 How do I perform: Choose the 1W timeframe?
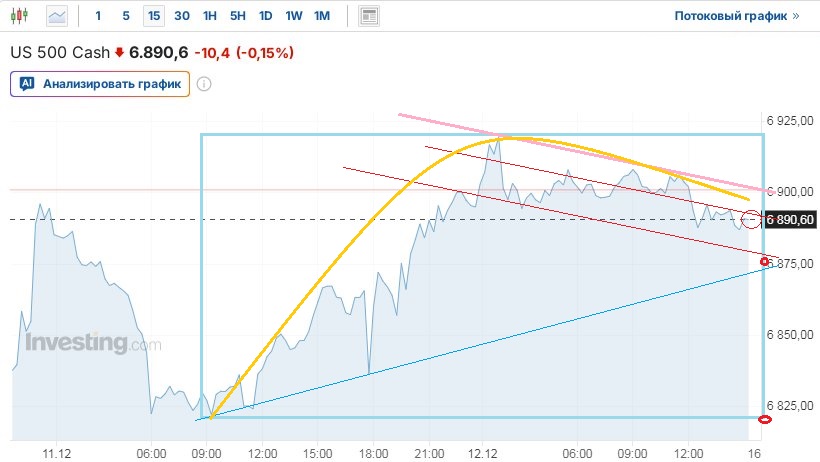pyautogui.click(x=293, y=16)
